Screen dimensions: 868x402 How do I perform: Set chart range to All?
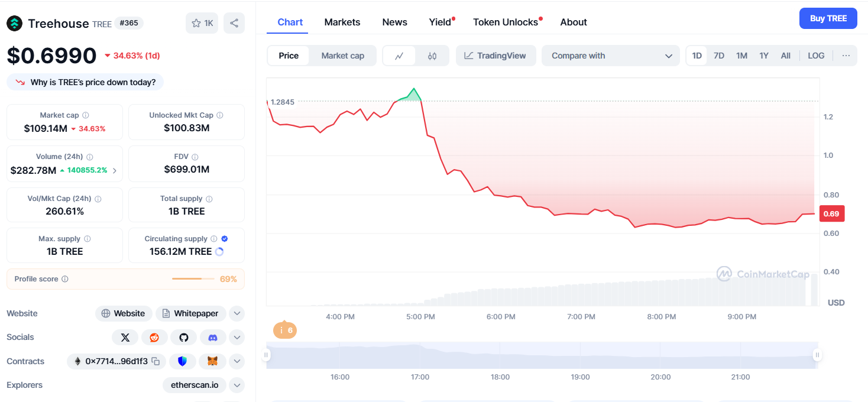(785, 56)
